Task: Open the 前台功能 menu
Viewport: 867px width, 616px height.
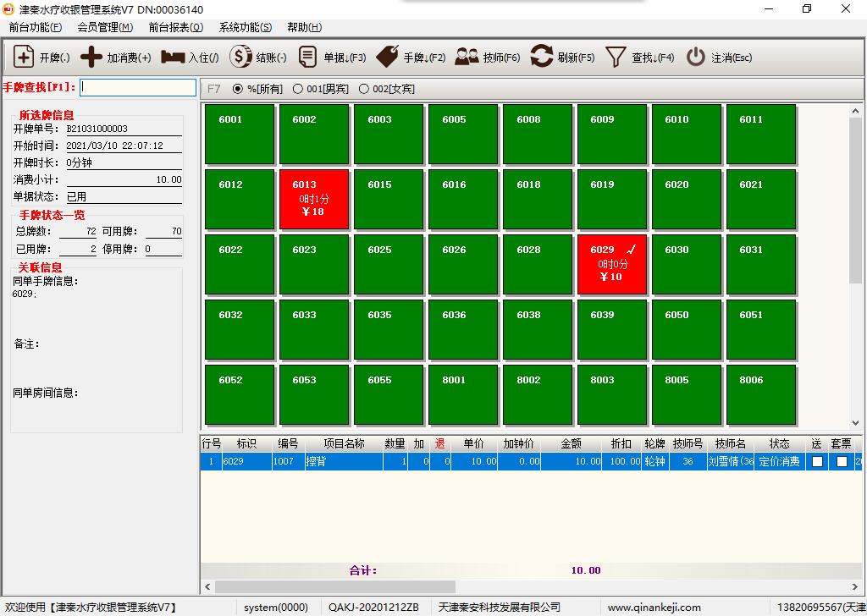Action: point(35,27)
